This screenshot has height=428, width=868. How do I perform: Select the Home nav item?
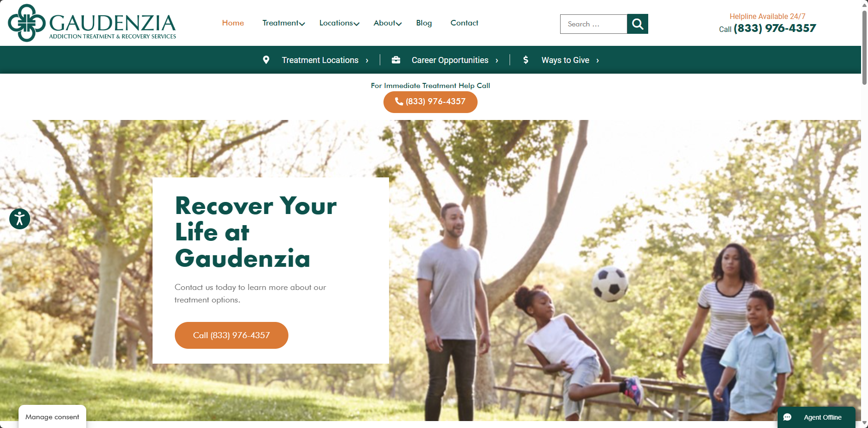233,23
